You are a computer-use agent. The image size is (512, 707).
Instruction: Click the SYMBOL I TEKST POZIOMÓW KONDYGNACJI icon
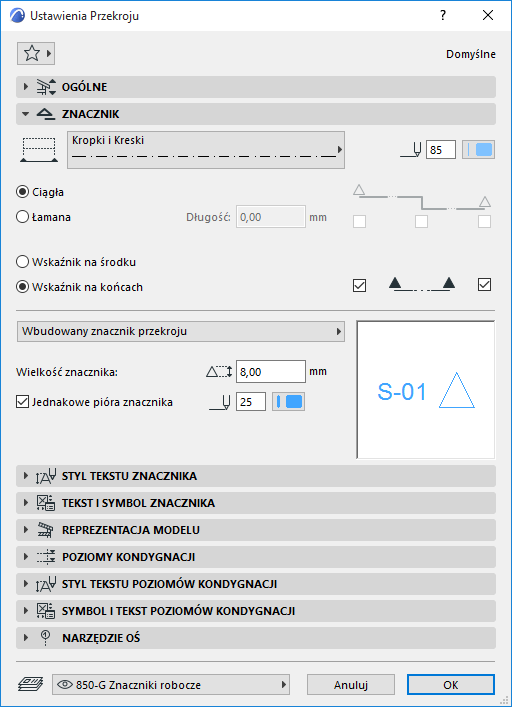pos(46,611)
